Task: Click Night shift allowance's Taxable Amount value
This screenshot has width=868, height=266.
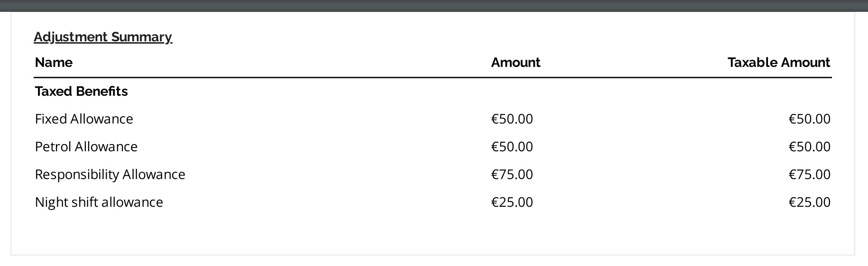Action: (x=809, y=202)
